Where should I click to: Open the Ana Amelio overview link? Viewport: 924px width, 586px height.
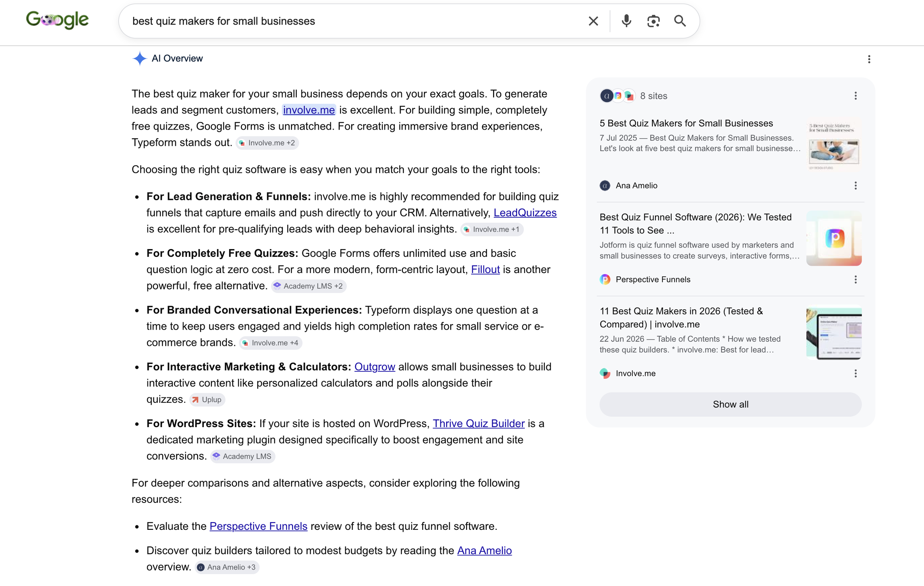(484, 551)
